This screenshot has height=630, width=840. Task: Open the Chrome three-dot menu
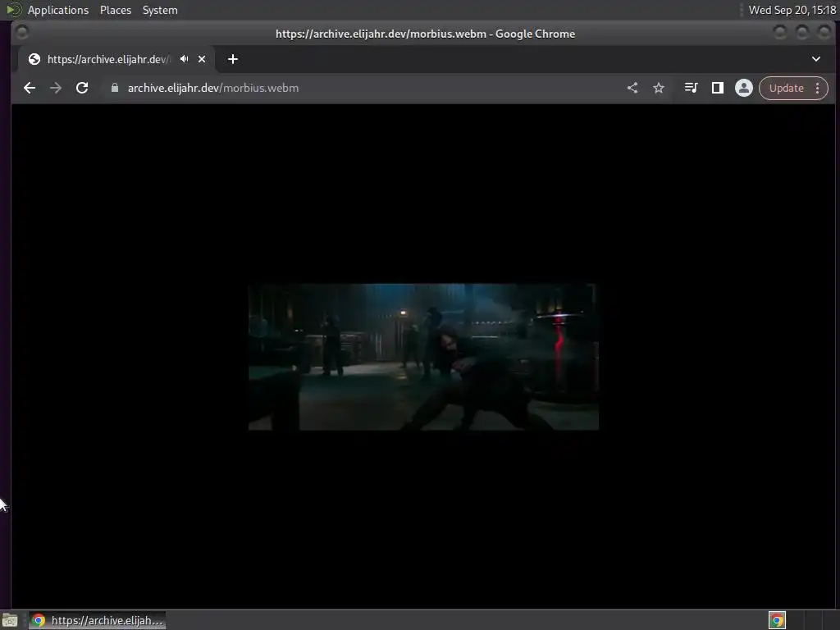pyautogui.click(x=818, y=88)
